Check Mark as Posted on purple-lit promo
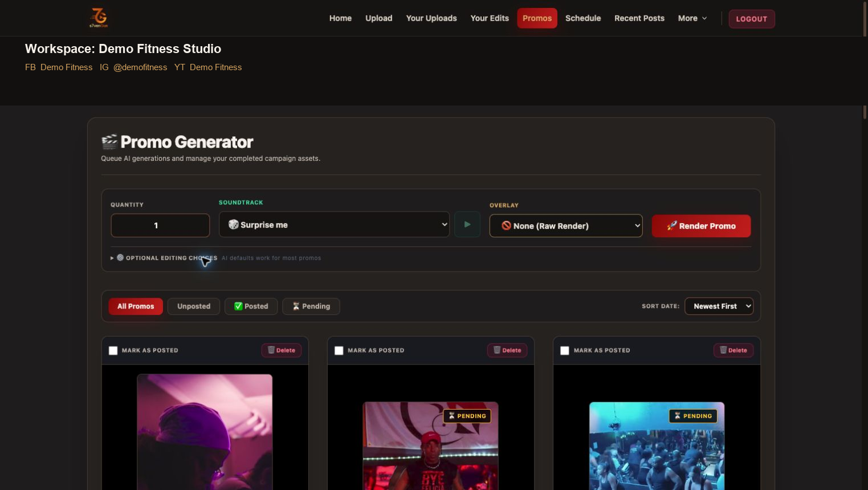This screenshot has width=868, height=490. pos(113,350)
